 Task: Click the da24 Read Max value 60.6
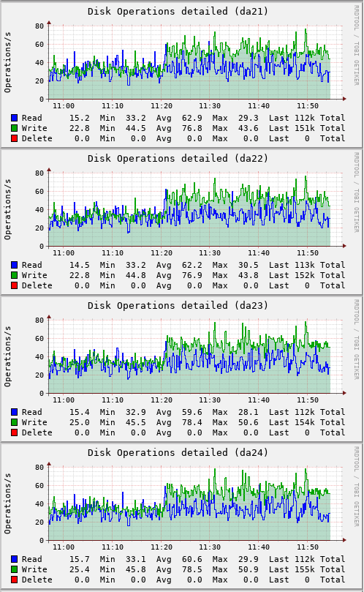(192, 559)
